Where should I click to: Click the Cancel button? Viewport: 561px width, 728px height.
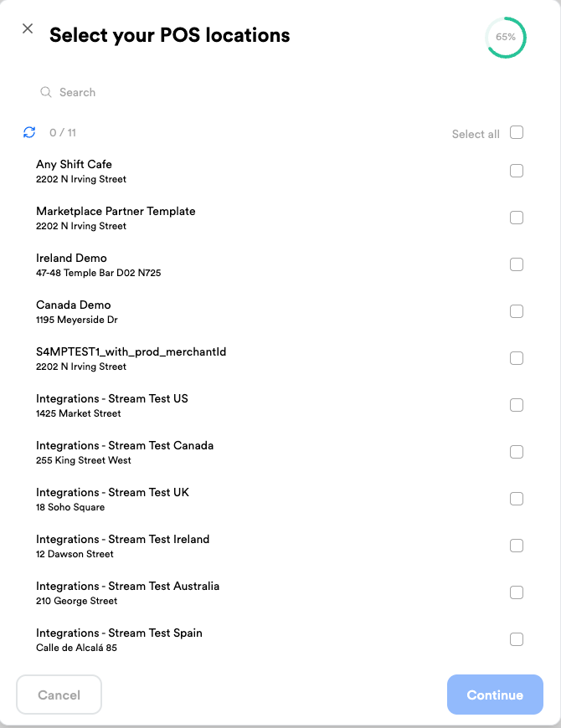59,695
